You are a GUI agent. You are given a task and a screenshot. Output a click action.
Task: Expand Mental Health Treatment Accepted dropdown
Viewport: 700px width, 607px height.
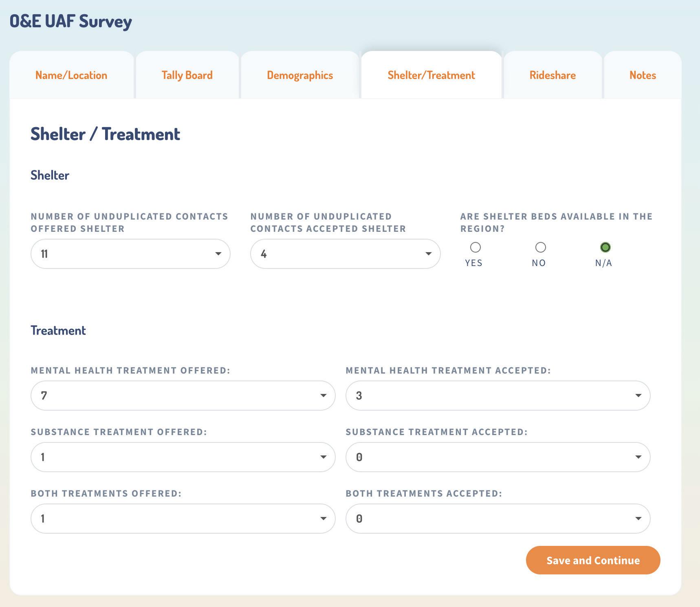pos(497,396)
